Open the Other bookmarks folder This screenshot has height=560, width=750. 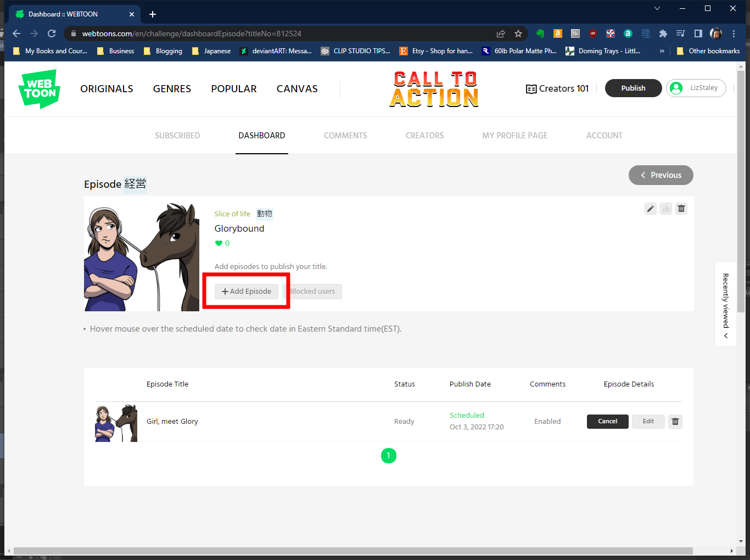coord(708,51)
